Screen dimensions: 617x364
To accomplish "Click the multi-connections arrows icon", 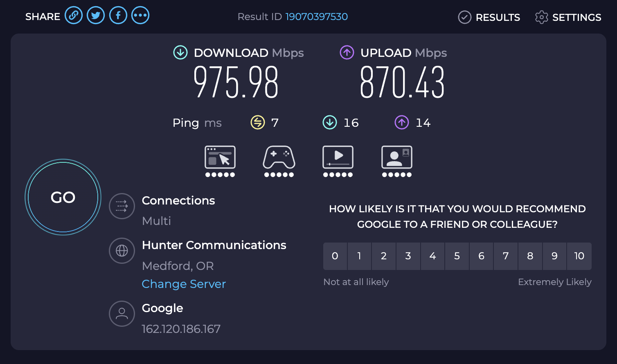I will (122, 206).
